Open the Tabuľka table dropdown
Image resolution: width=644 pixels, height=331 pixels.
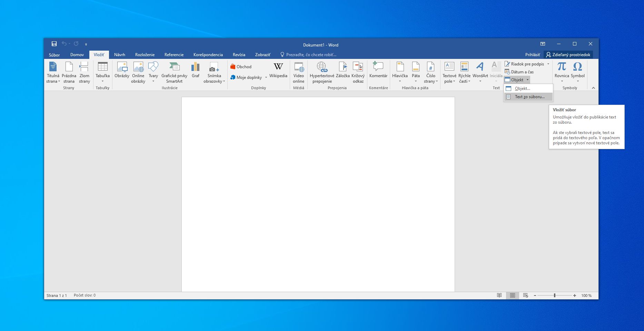pyautogui.click(x=102, y=73)
